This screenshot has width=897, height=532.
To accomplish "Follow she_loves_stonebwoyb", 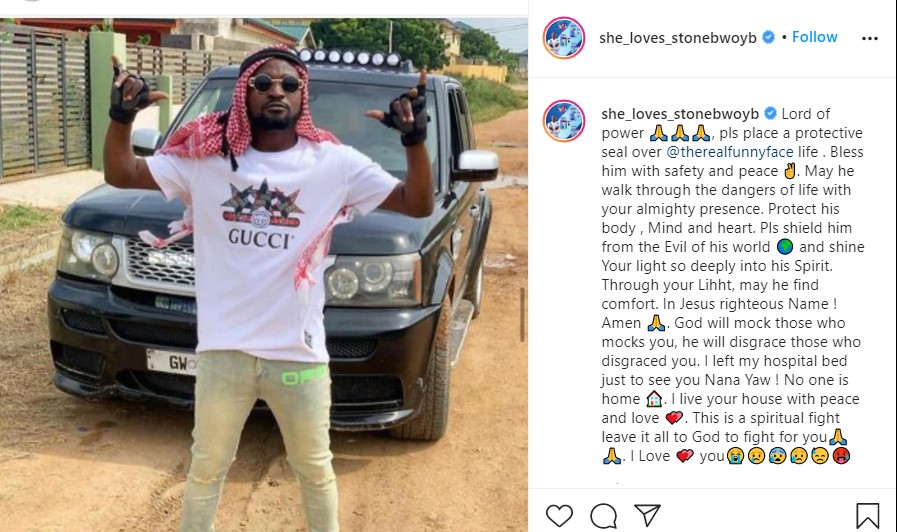I will point(815,37).
